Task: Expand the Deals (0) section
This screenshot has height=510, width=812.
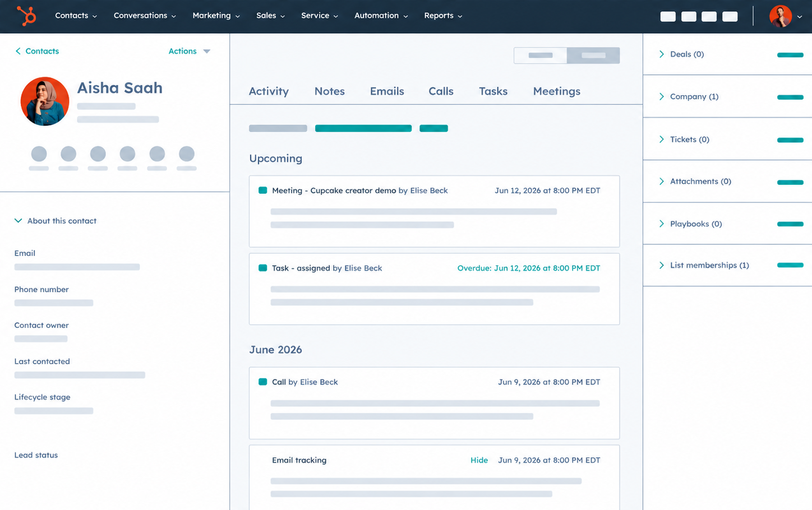Action: coord(662,54)
